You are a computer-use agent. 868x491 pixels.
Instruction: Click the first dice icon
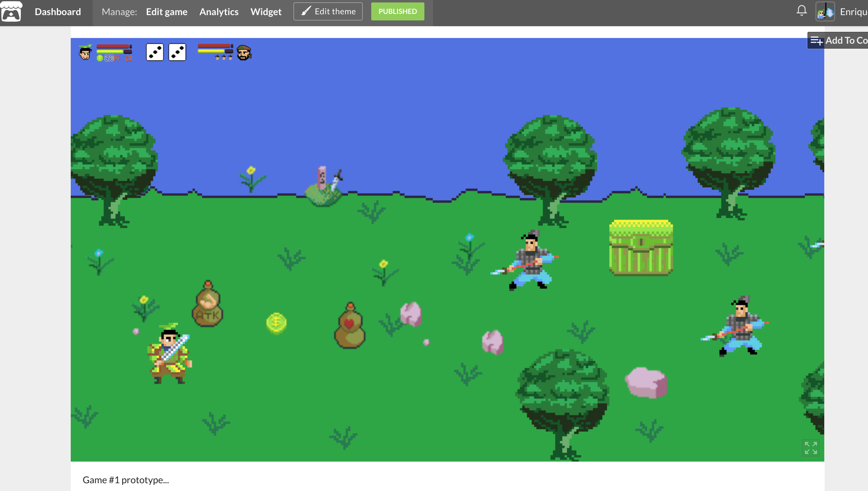pos(155,52)
